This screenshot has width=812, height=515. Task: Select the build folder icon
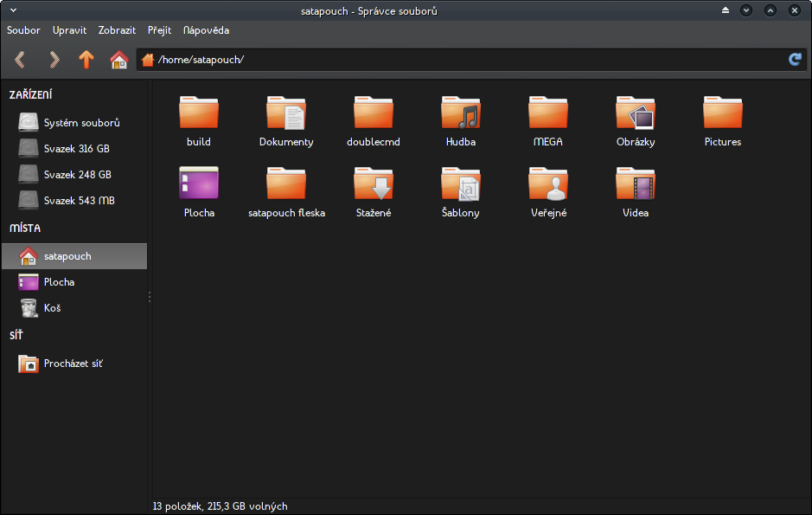(199, 113)
